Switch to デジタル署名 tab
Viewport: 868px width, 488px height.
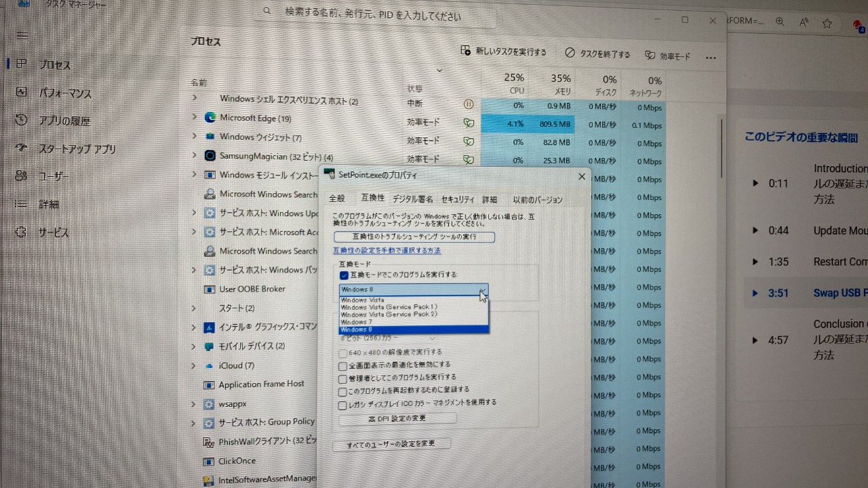click(x=413, y=199)
